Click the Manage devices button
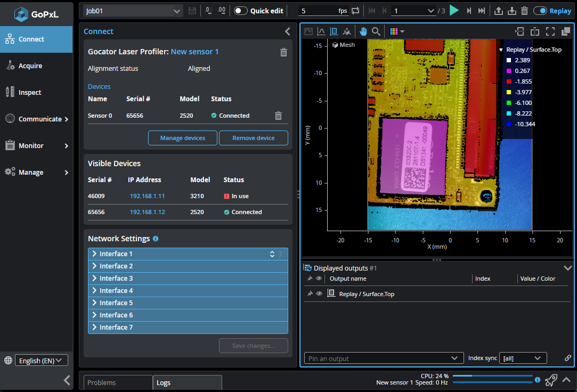 (182, 138)
